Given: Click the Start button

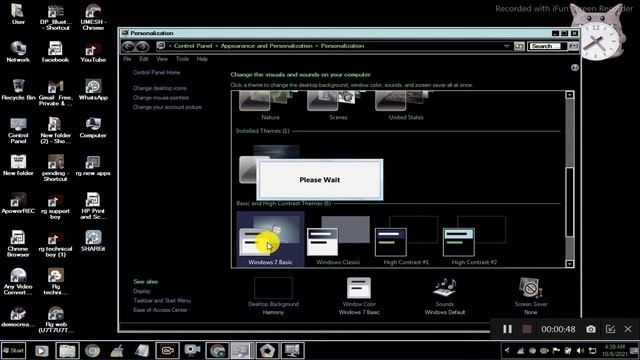Looking at the screenshot, I should coord(13,351).
